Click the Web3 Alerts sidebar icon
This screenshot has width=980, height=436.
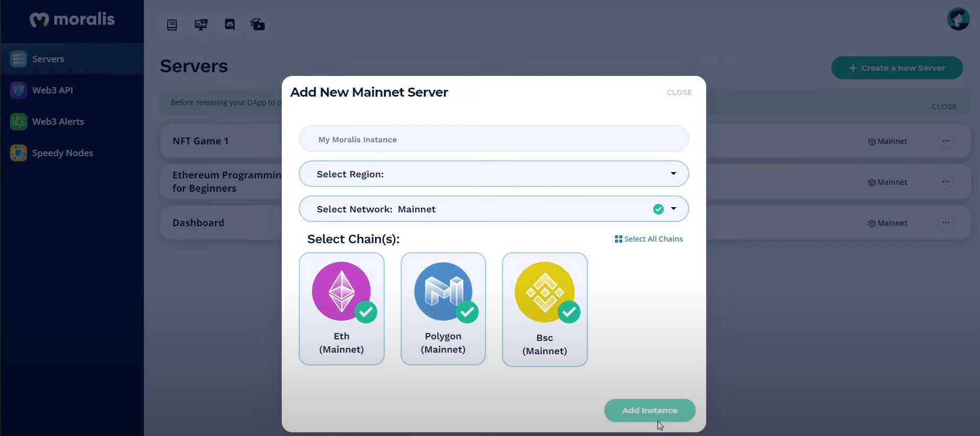tap(19, 122)
